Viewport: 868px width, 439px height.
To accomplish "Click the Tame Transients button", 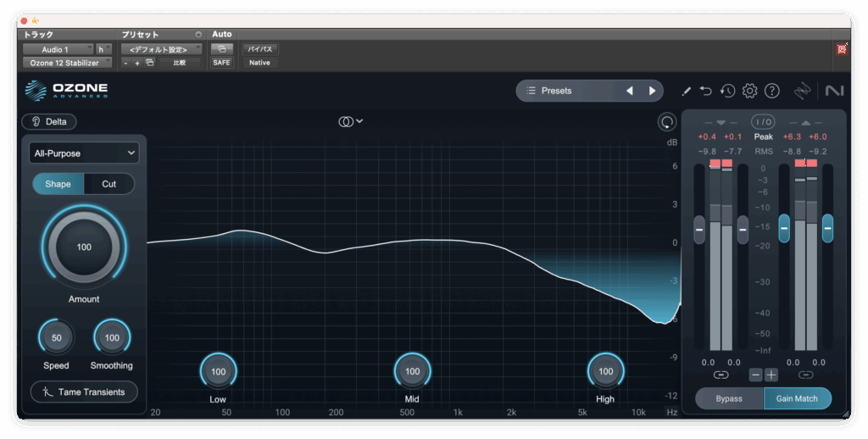I will click(83, 392).
